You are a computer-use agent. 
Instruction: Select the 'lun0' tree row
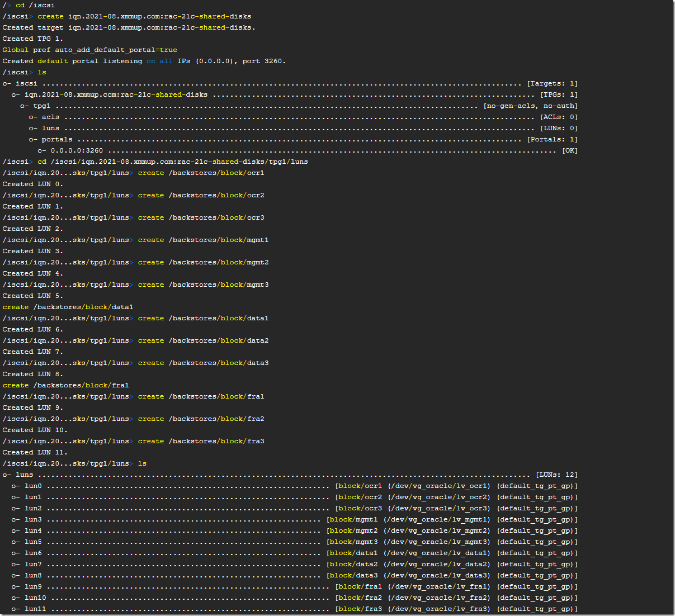point(294,486)
